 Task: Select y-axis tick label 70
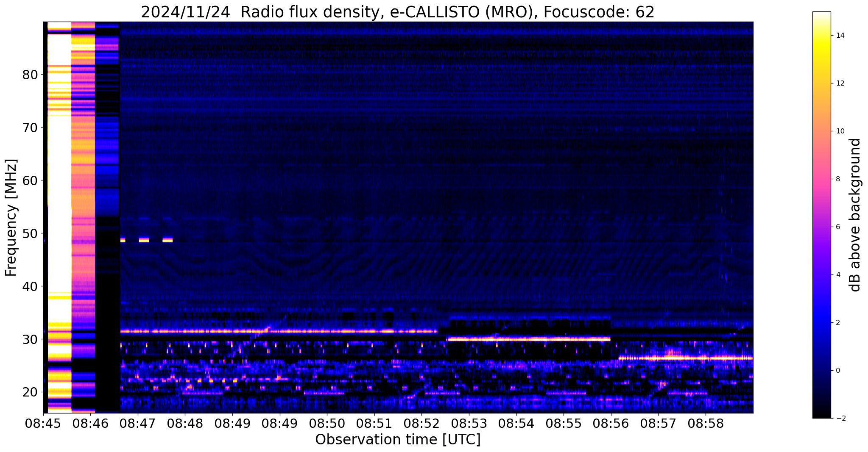pos(31,128)
